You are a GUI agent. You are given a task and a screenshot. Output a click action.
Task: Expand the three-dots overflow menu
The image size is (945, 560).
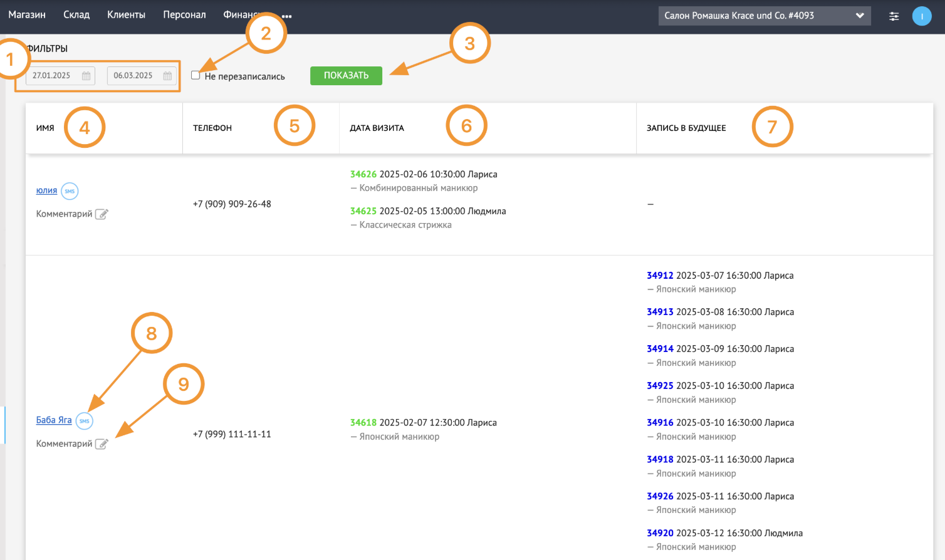[286, 17]
